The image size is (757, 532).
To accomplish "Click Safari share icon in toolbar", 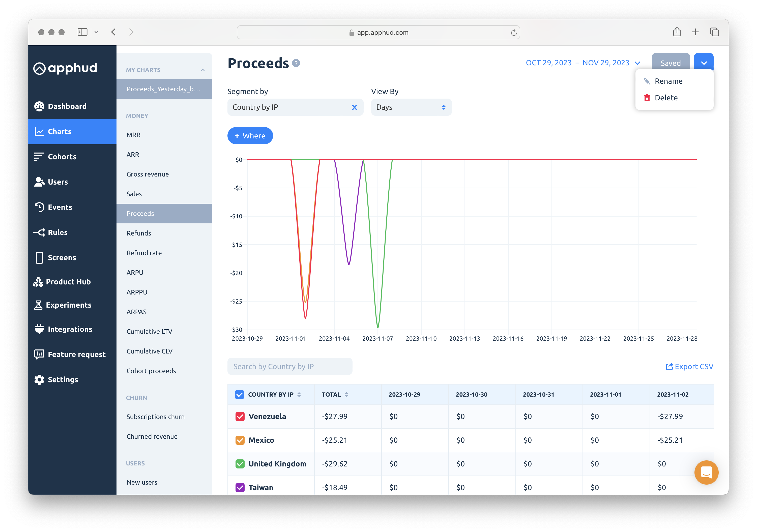I will pyautogui.click(x=677, y=32).
